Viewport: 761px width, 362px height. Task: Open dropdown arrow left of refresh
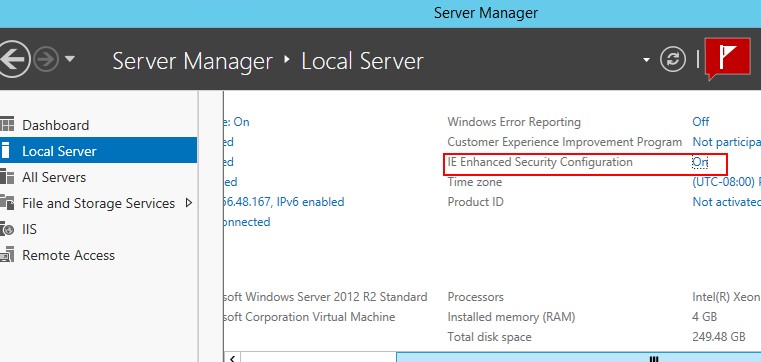646,60
